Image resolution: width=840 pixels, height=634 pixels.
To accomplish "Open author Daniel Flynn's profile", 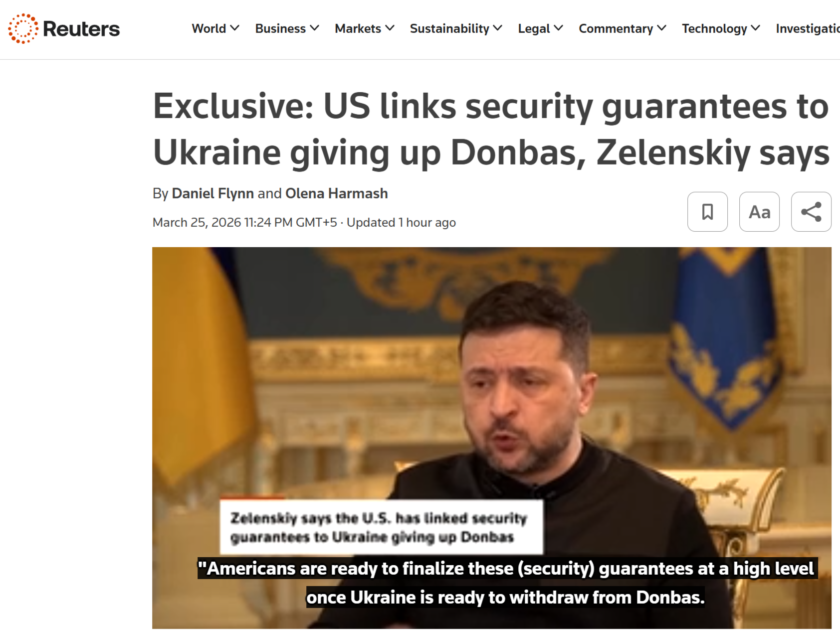I will tap(213, 193).
